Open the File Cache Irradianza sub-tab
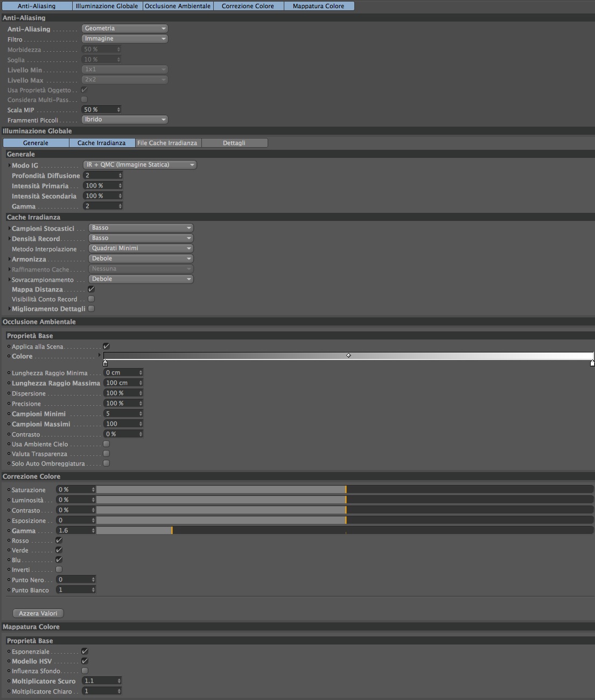Viewport: 595px width, 700px height. 167,143
